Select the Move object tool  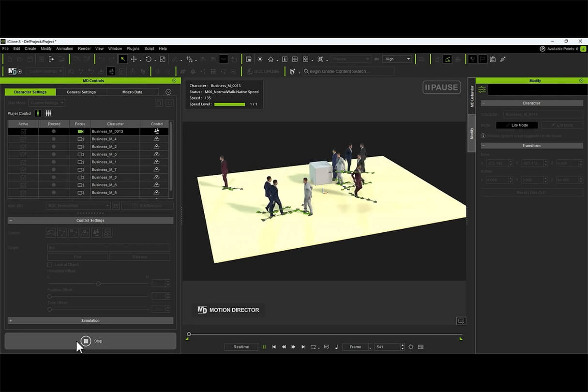(134, 59)
